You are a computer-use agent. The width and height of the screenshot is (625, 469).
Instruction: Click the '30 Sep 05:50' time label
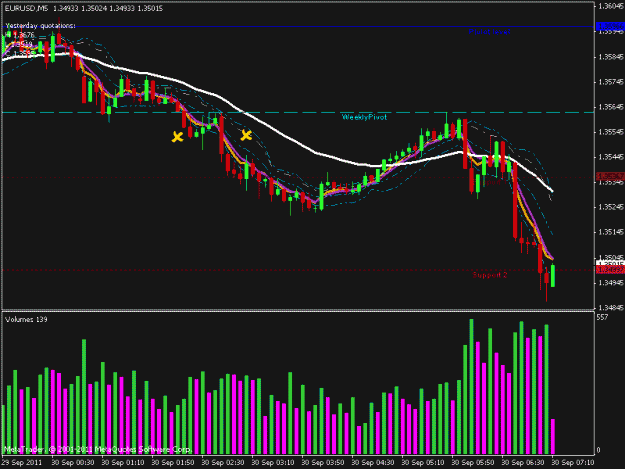tap(473, 463)
